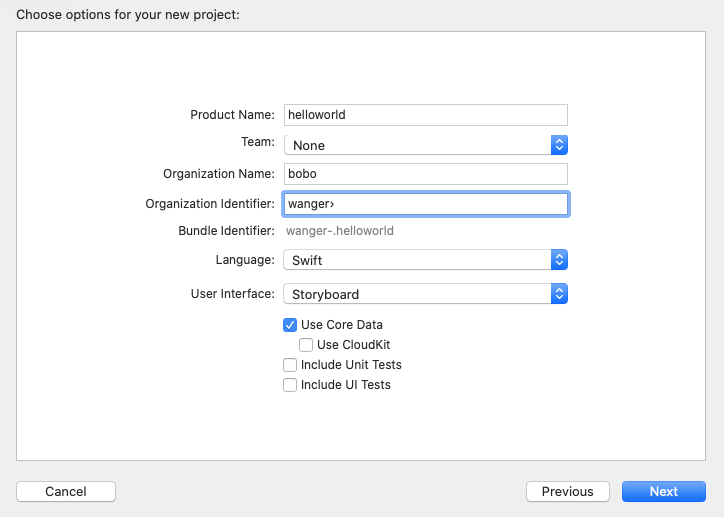
Task: Proceed with the Next button
Action: point(664,491)
